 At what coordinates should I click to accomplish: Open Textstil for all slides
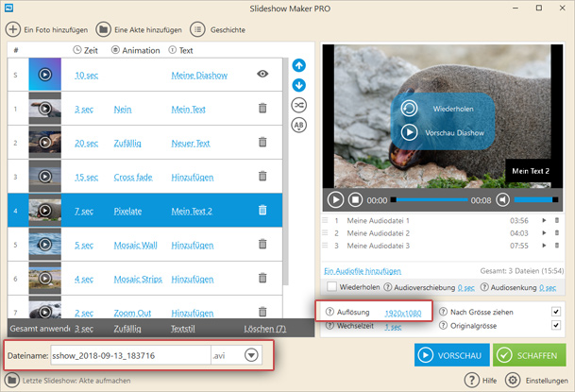point(182,329)
